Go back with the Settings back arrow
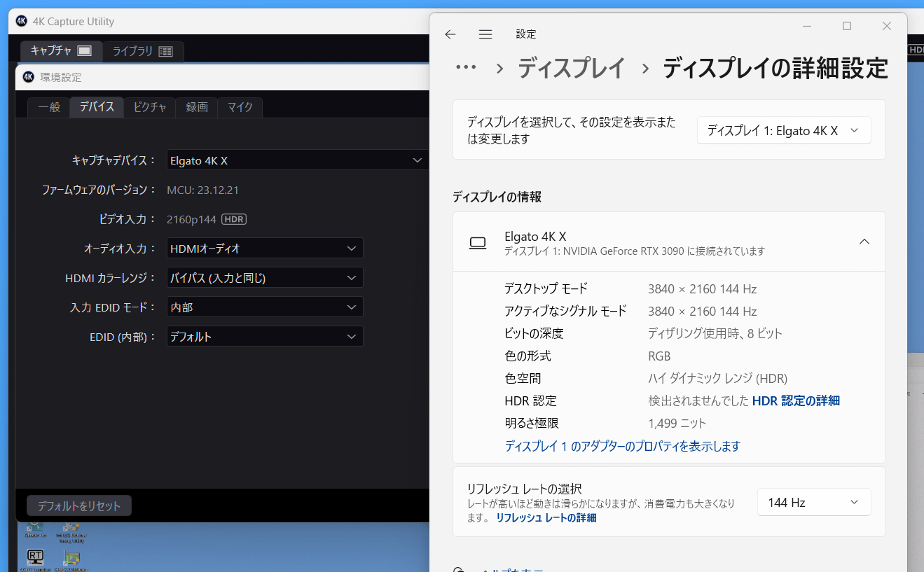 (x=450, y=34)
